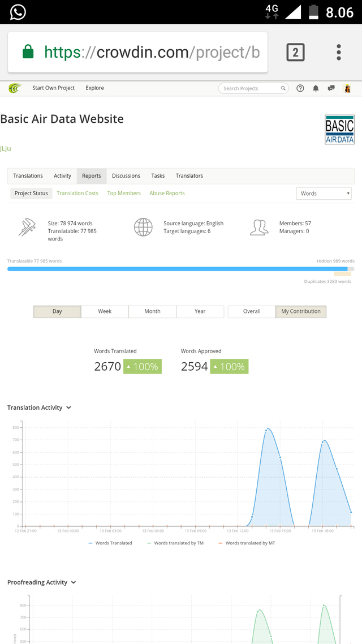Screen dimensions: 362x644
Task: Select the Month time period
Action: pos(152,311)
